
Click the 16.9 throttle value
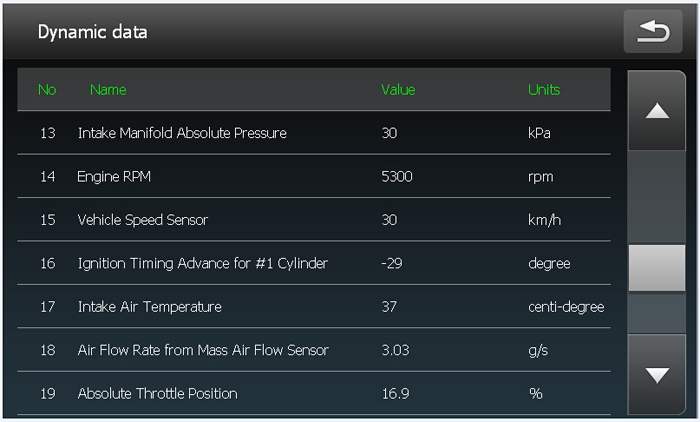pyautogui.click(x=395, y=393)
